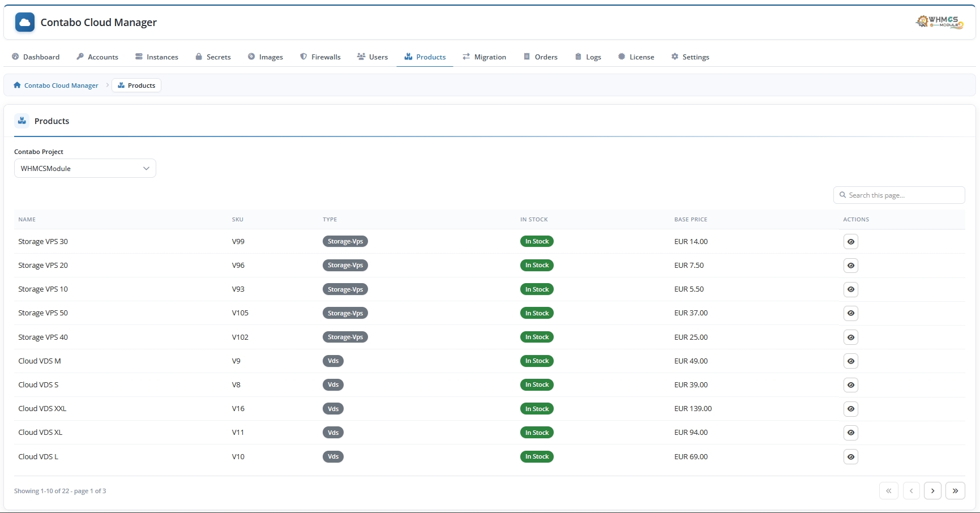Click the Vds badge for Cloud VDS M
This screenshot has width=980, height=513.
tap(333, 361)
